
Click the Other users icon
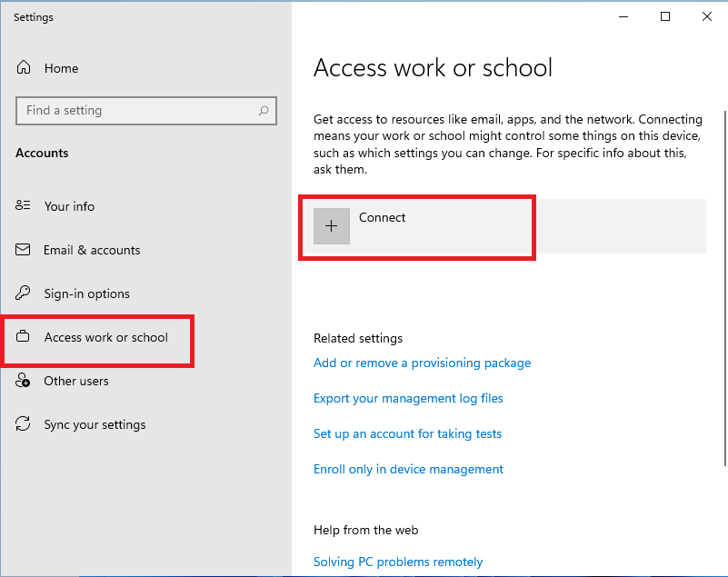click(22, 381)
